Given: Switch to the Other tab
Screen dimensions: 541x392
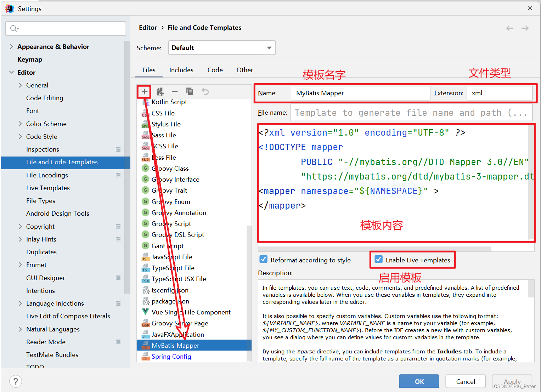Looking at the screenshot, I should click(245, 70).
